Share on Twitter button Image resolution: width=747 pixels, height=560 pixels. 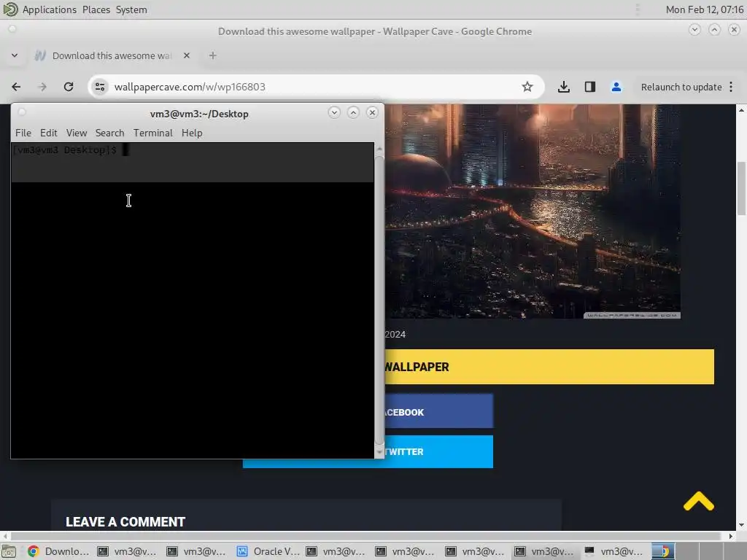click(x=438, y=451)
